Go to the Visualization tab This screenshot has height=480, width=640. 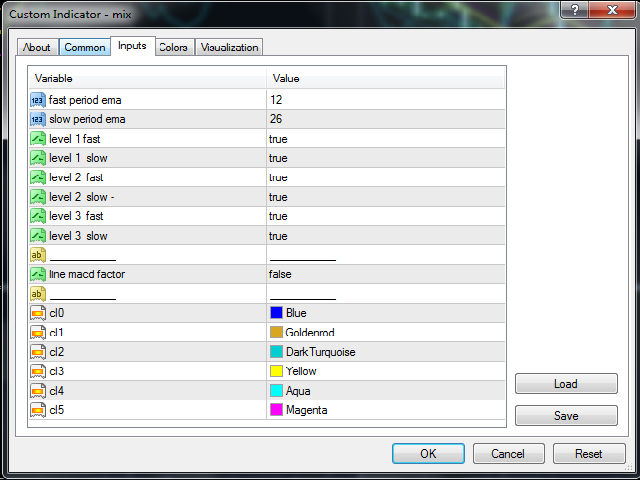point(229,47)
